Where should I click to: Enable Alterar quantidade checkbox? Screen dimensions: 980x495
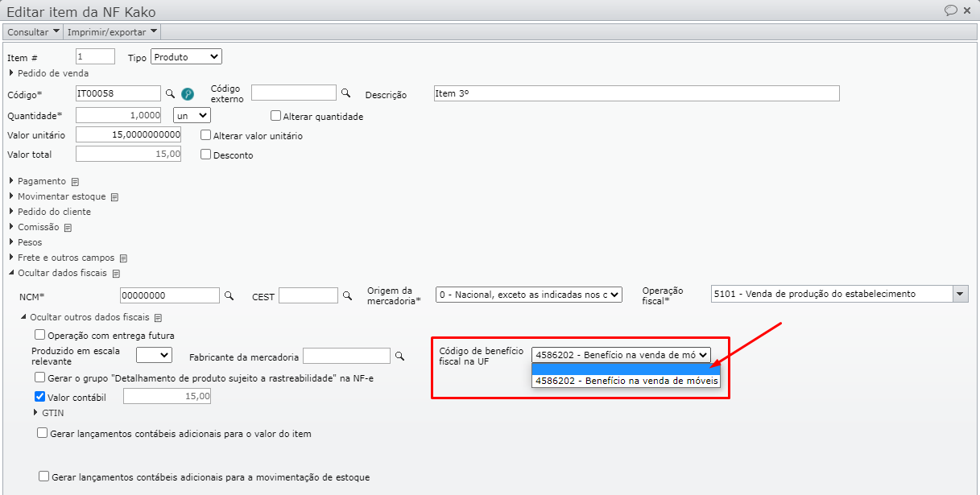point(275,116)
